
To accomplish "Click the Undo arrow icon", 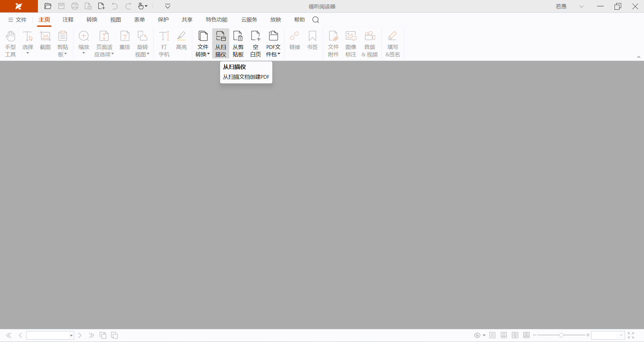I will 115,6.
